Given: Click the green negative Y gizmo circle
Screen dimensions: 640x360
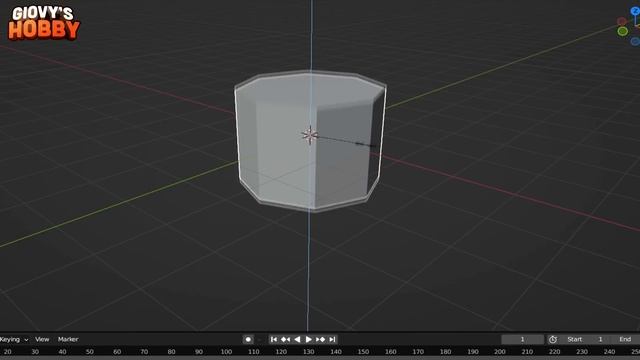Looking at the screenshot, I should click(x=622, y=31).
